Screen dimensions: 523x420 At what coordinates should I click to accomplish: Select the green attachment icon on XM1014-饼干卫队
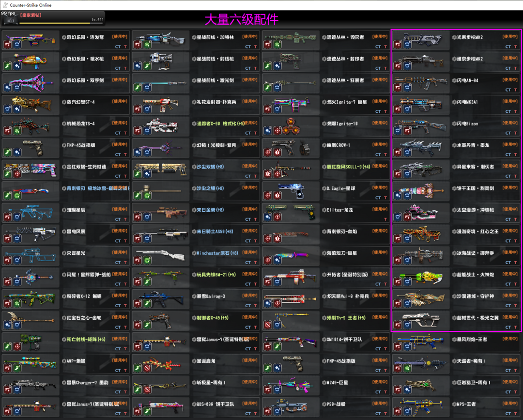click(x=277, y=346)
